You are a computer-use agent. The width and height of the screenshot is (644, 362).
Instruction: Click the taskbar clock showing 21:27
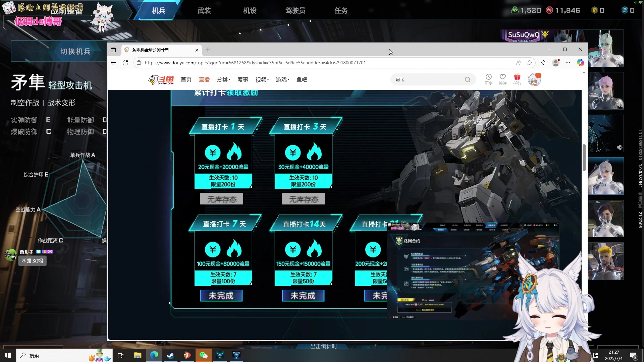pos(614,355)
